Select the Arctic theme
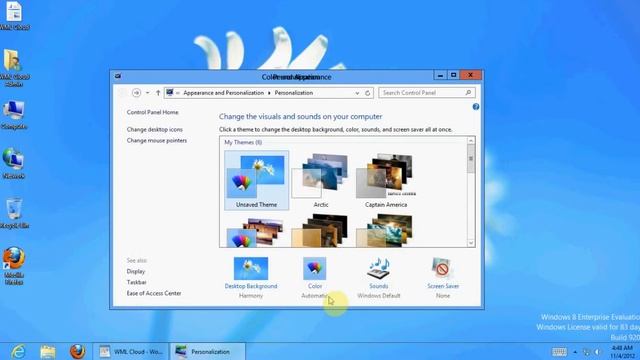Screen dimensions: 640x360 [321, 180]
